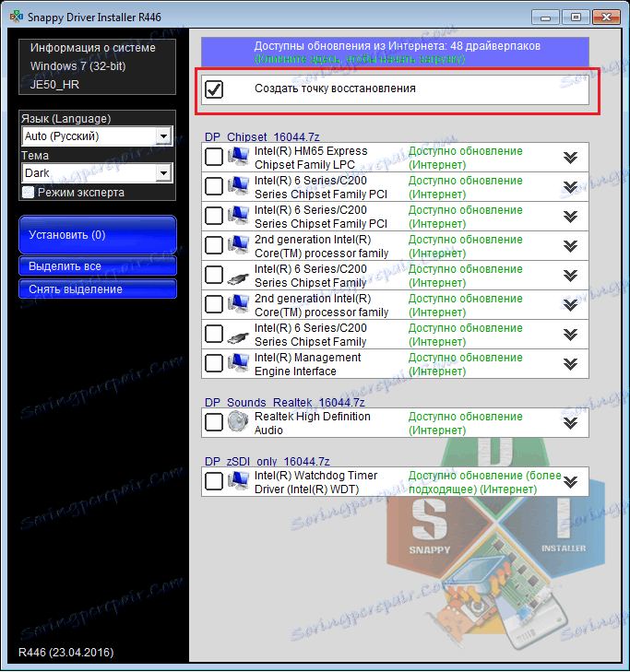Screen dimensions: 630x672
Task: Enable the restore point checkbox
Action: coord(214,89)
